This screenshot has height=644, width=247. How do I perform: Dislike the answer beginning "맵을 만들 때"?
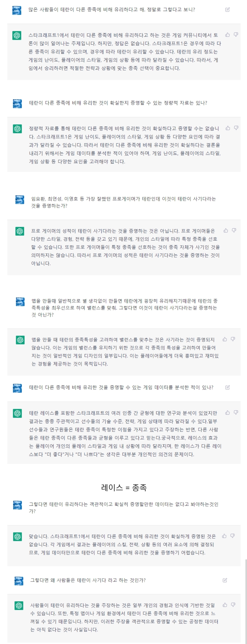coord(233,339)
